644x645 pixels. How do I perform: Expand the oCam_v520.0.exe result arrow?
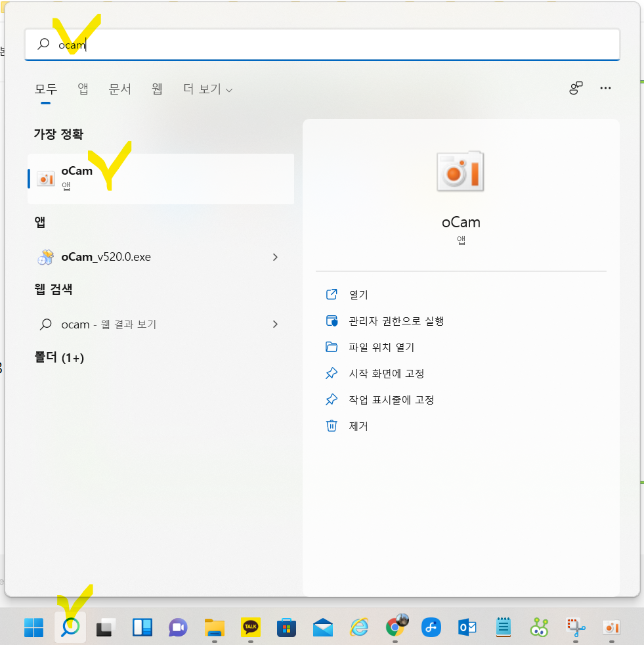point(275,257)
